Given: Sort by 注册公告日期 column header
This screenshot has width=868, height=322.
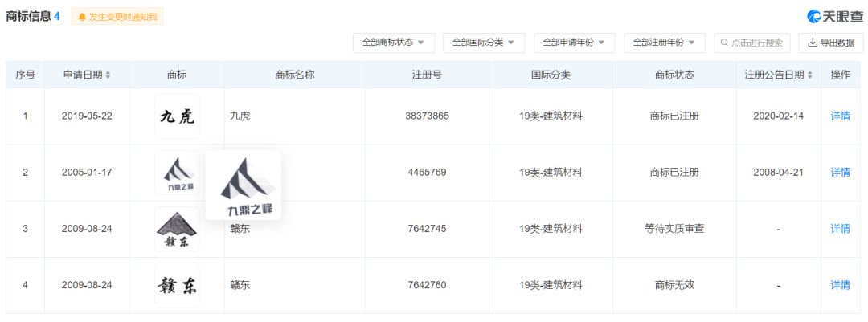Looking at the screenshot, I should click(x=779, y=75).
